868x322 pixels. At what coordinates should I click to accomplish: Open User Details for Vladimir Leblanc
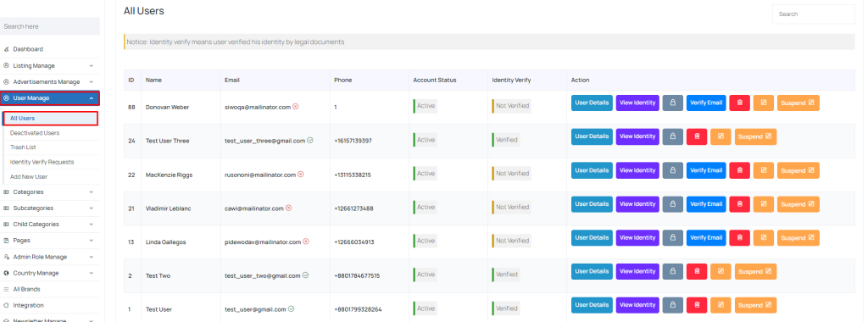[x=592, y=204]
